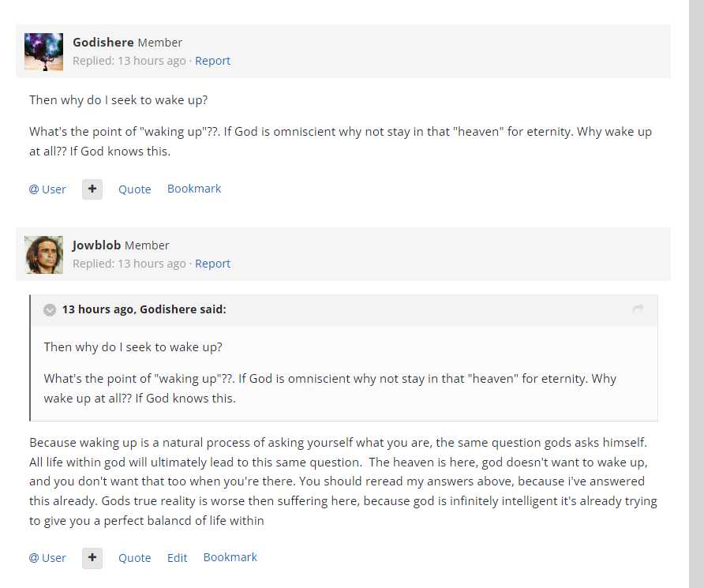Mention user under Godishere's post

click(x=47, y=189)
